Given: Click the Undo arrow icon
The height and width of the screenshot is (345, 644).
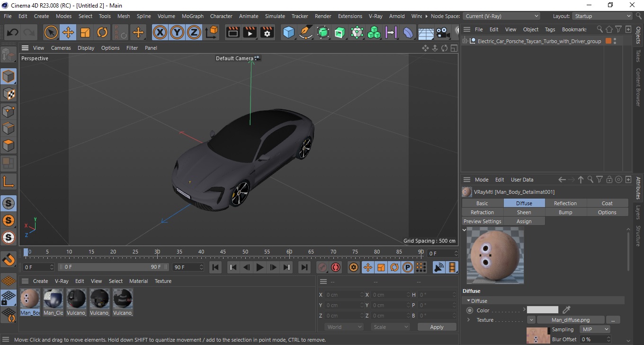Looking at the screenshot, I should click(x=13, y=32).
